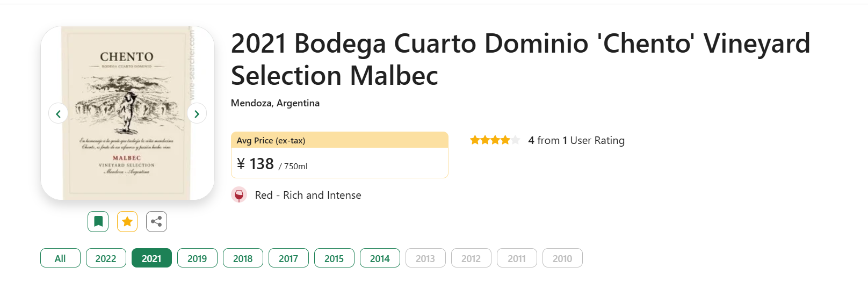Click the five-star user rating stars
868x282 pixels.
point(495,140)
